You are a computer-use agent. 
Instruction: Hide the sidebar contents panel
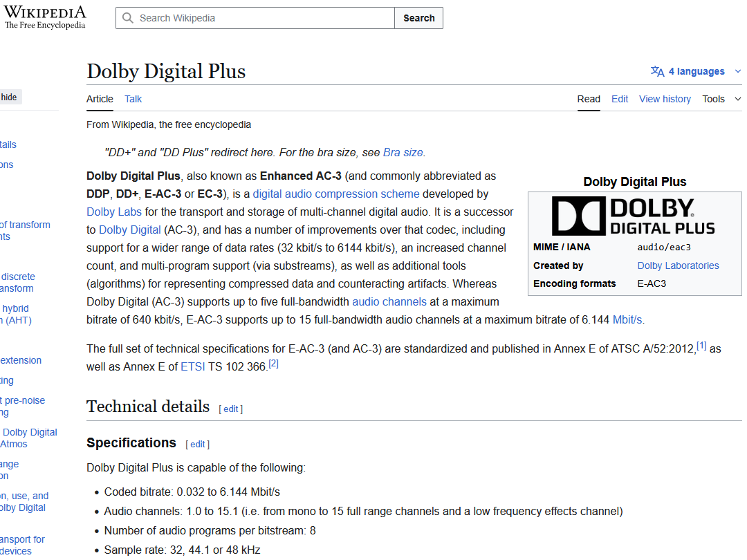point(9,97)
